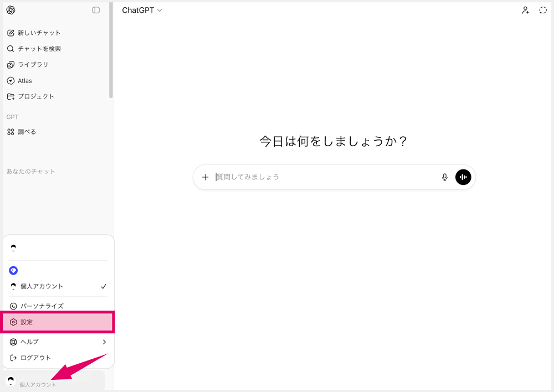This screenshot has width=554, height=392.
Task: Open chat search (チャットを検索)
Action: coord(39,49)
